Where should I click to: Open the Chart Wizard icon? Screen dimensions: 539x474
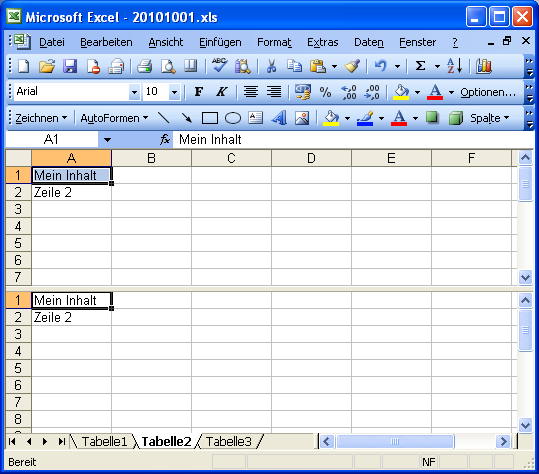tap(484, 66)
